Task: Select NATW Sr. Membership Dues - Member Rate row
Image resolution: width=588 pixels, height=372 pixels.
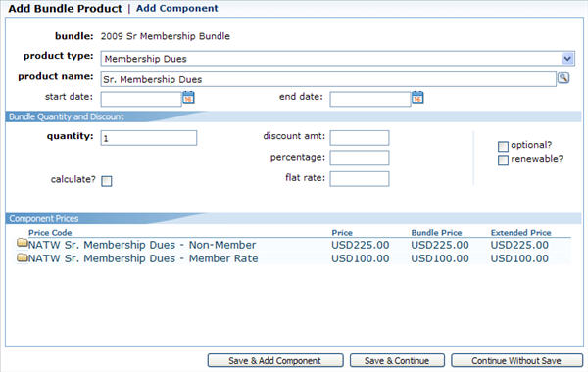Action: 294,258
